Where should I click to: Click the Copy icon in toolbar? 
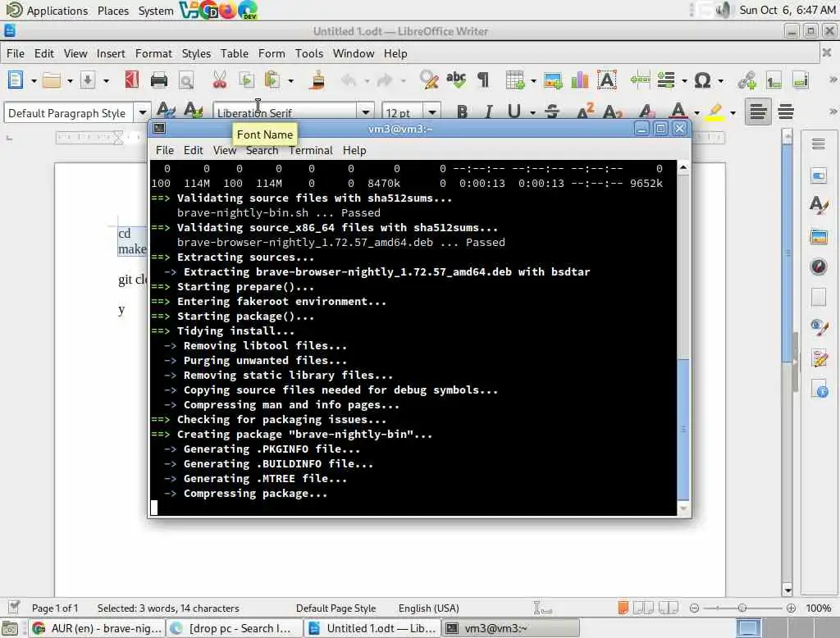click(246, 80)
